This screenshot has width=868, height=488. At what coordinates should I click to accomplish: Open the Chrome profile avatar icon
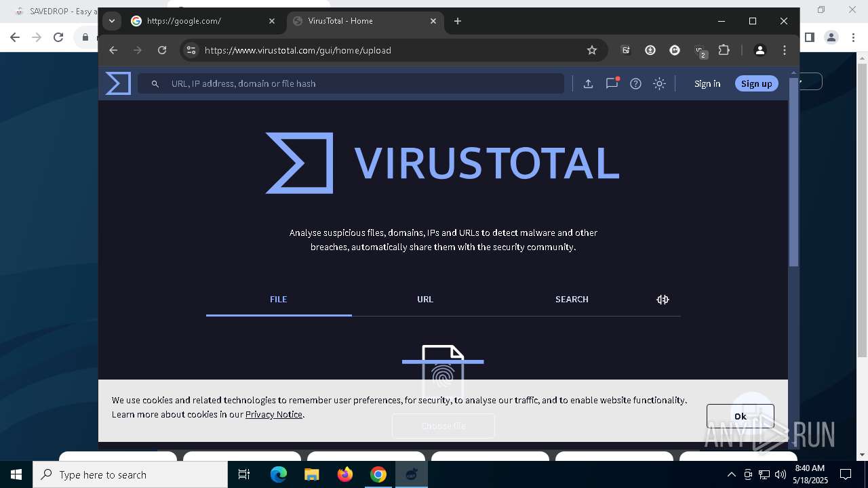click(x=760, y=50)
